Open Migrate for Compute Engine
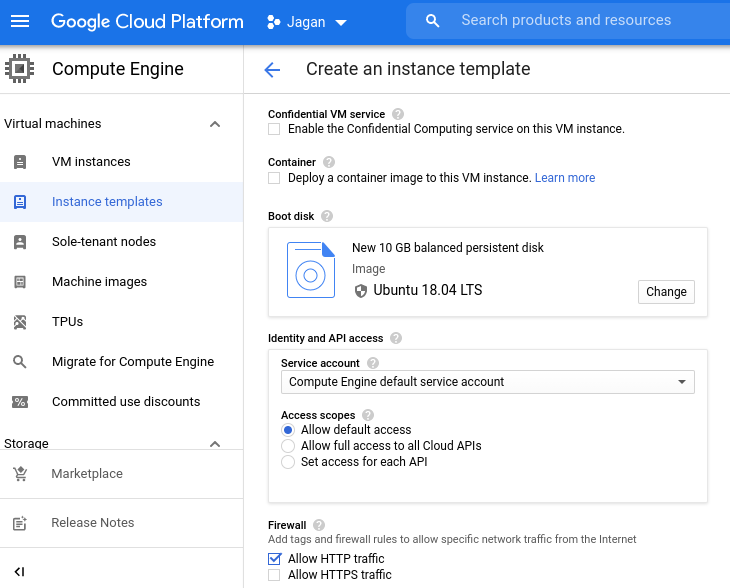 pyautogui.click(x=133, y=362)
